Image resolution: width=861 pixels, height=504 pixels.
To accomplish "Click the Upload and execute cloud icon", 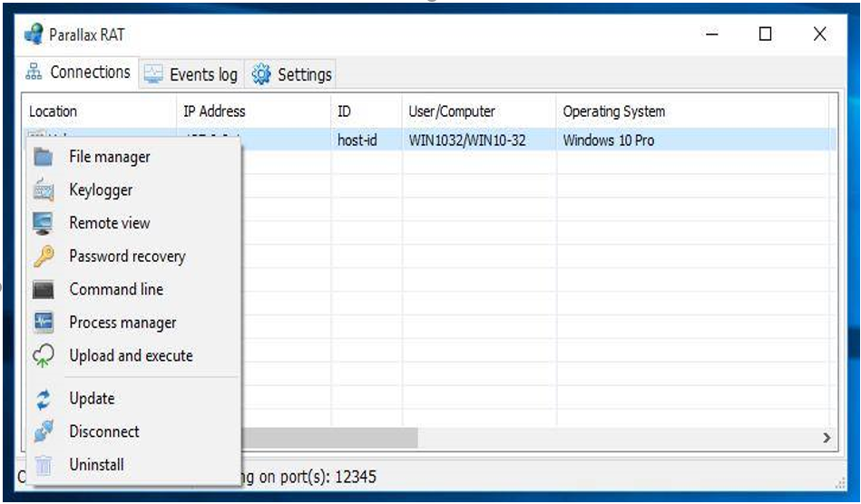I will click(43, 355).
